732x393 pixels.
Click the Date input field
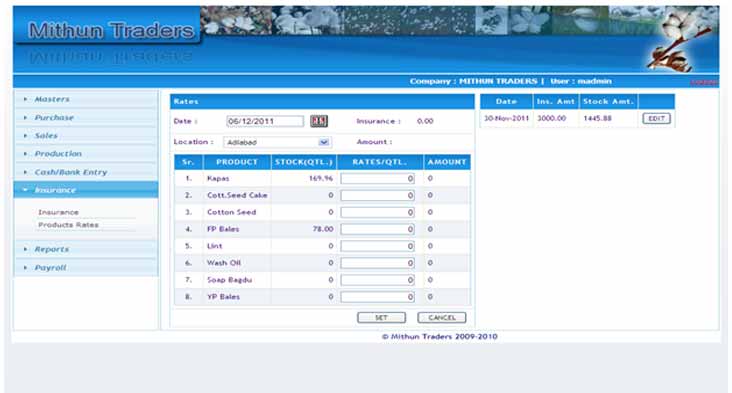click(265, 121)
